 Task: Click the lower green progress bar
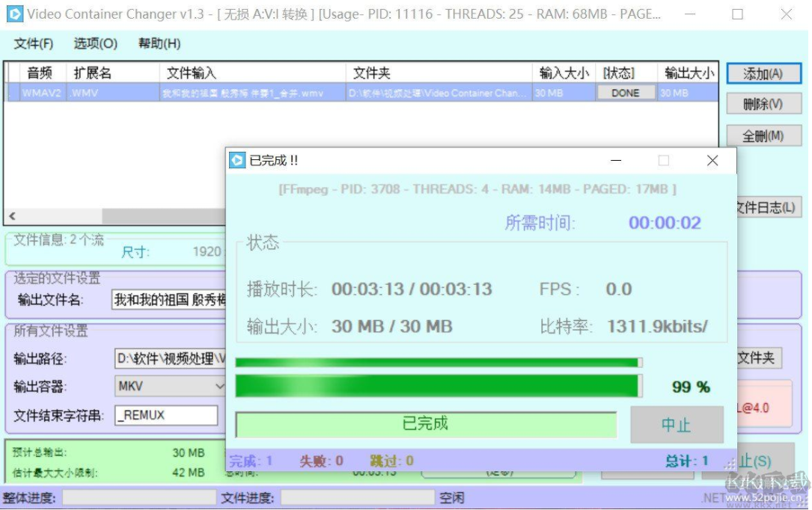(438, 386)
